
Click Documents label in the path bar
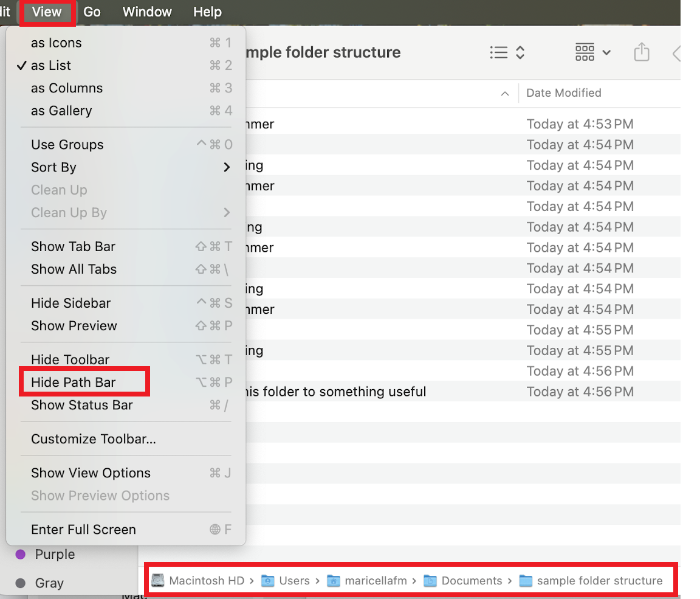472,581
